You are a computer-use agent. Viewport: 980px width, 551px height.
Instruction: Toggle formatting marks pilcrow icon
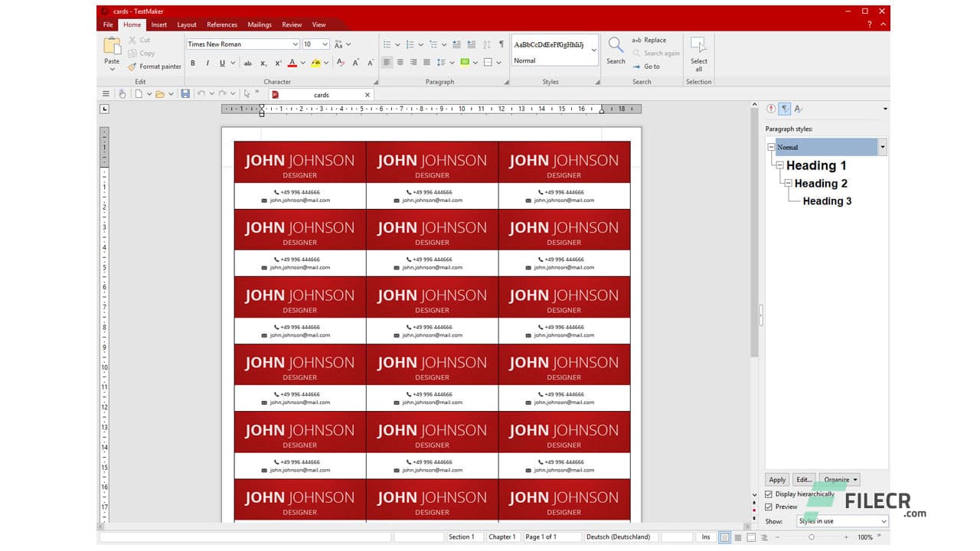click(501, 44)
